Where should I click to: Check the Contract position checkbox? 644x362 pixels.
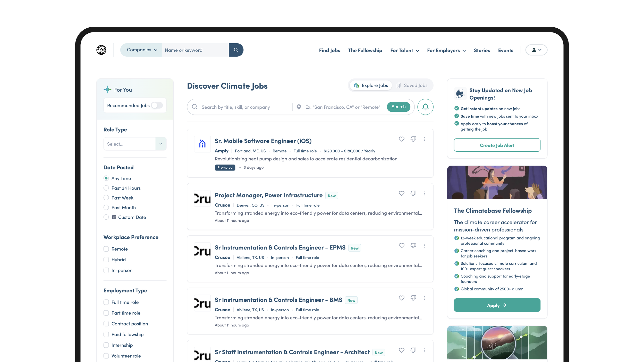click(106, 324)
